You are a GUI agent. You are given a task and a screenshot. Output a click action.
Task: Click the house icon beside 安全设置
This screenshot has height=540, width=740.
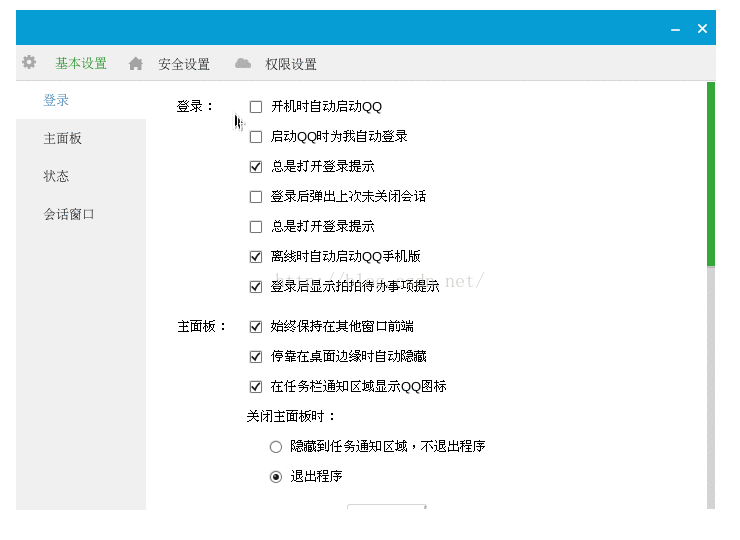point(136,64)
